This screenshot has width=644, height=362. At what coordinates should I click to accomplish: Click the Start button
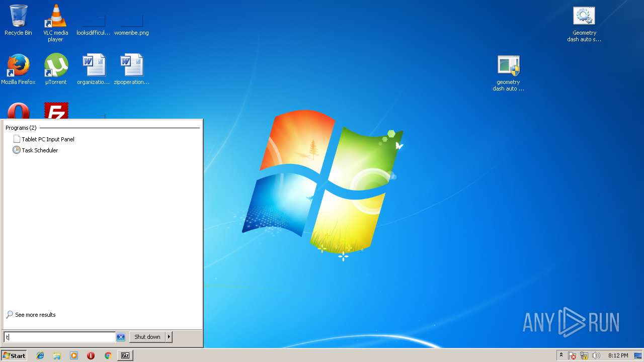14,355
